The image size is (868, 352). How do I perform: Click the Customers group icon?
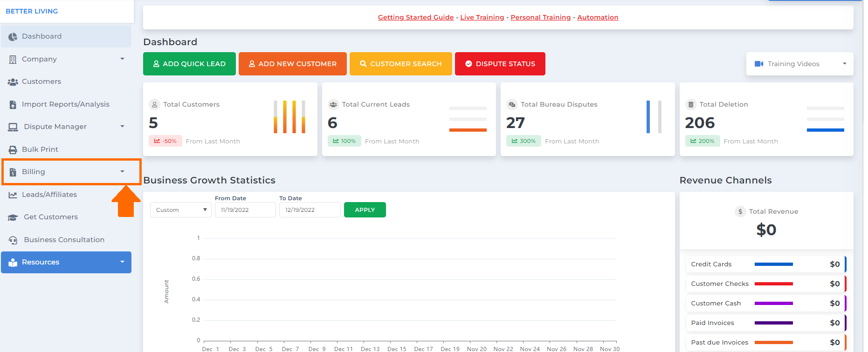(13, 82)
